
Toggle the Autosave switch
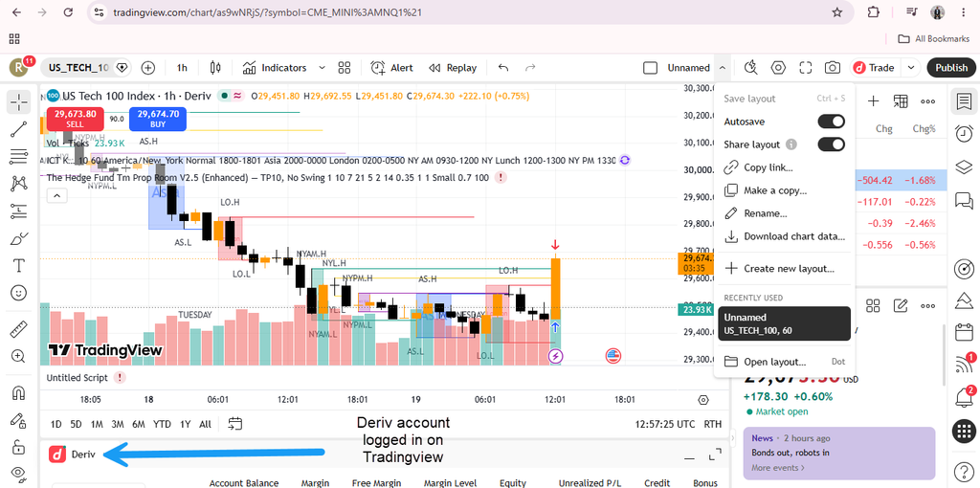pos(832,122)
